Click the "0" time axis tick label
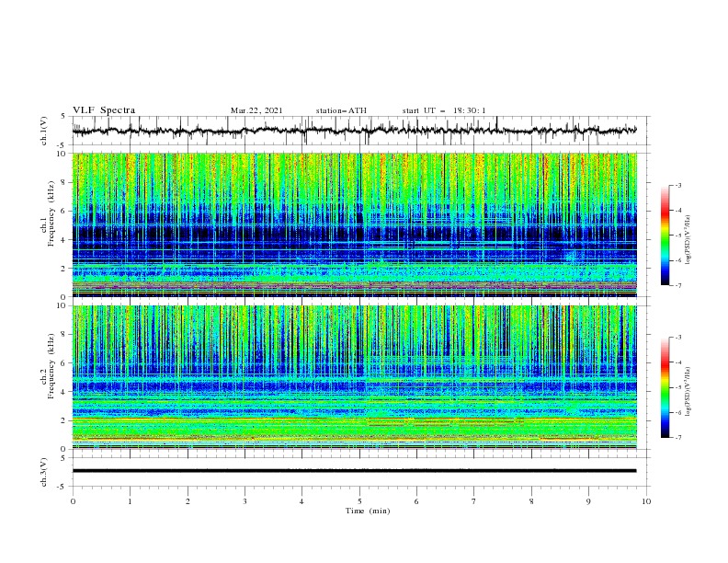Viewport: 728px width, 563px height. pyautogui.click(x=73, y=501)
